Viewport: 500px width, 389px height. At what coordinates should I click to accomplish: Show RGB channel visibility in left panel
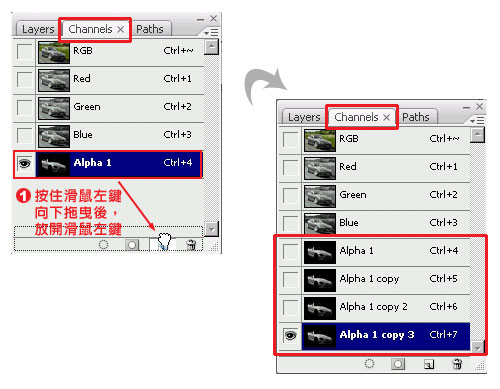point(25,52)
